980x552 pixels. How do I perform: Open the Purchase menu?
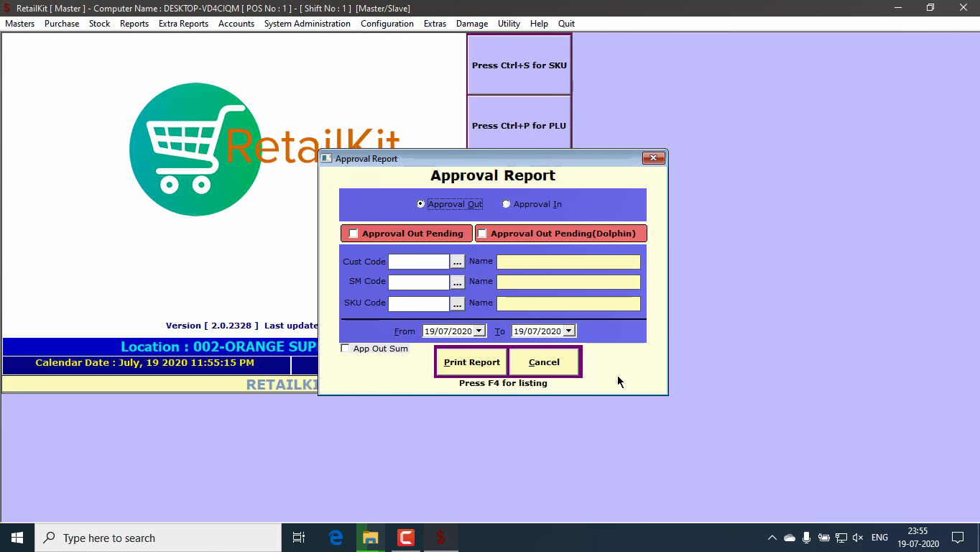coord(62,24)
